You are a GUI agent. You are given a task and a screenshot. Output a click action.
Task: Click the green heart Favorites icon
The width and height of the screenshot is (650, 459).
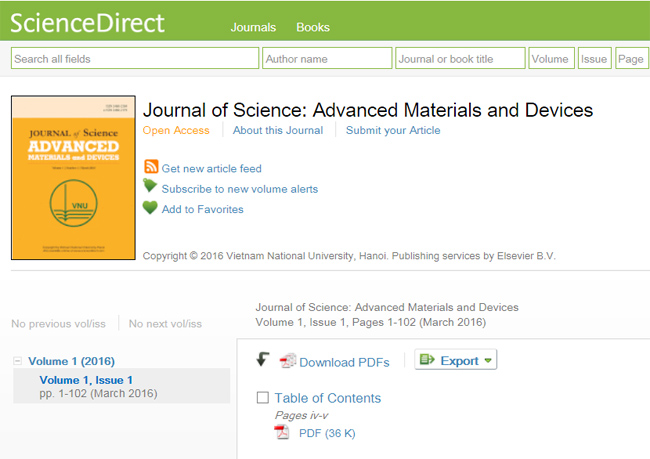click(x=150, y=208)
